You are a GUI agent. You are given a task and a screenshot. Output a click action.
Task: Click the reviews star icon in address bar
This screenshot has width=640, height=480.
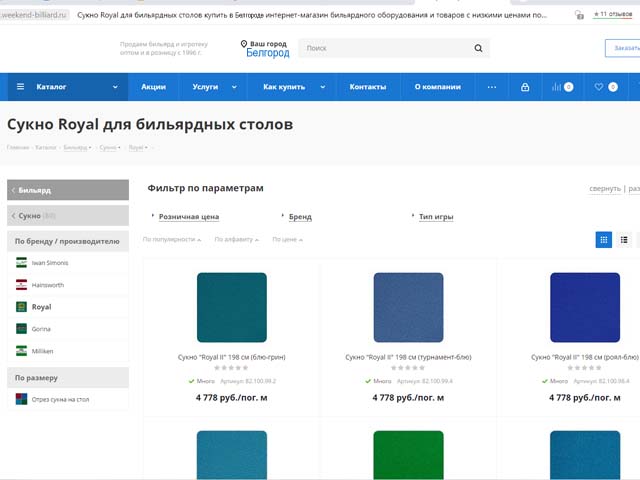point(596,14)
